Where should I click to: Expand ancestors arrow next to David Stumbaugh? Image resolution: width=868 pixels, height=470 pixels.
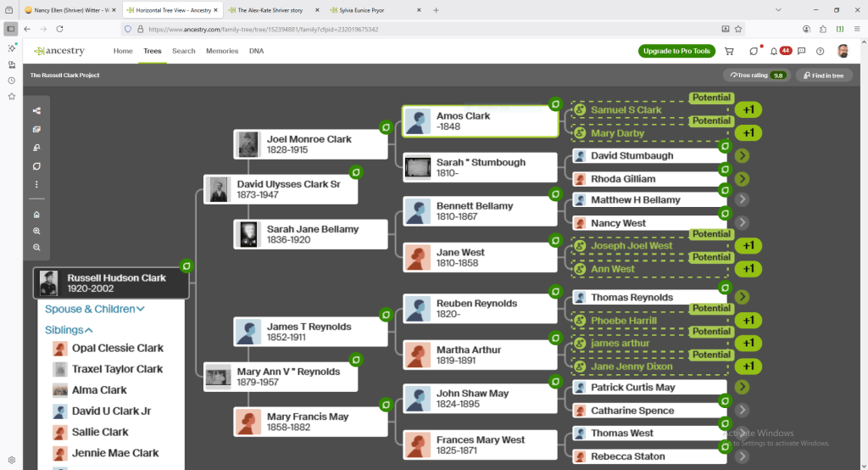tap(743, 156)
